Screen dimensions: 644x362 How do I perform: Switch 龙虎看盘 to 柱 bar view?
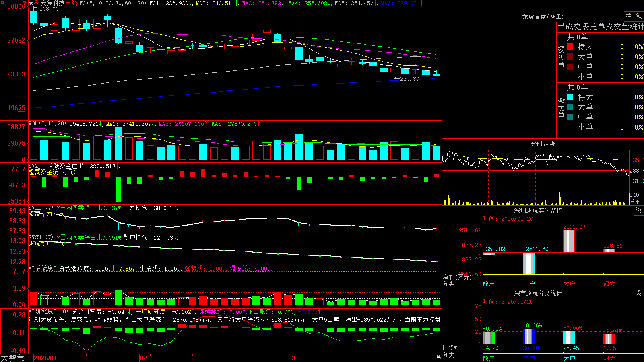(629, 16)
